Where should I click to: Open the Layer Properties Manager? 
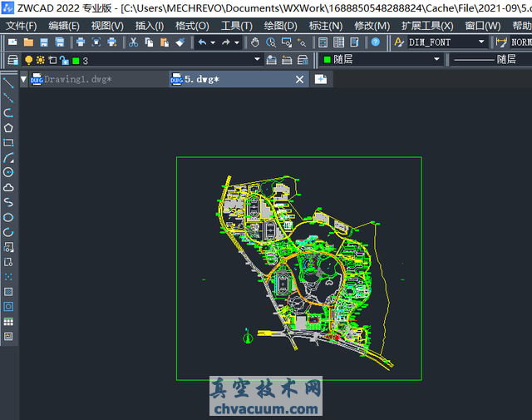12,60
